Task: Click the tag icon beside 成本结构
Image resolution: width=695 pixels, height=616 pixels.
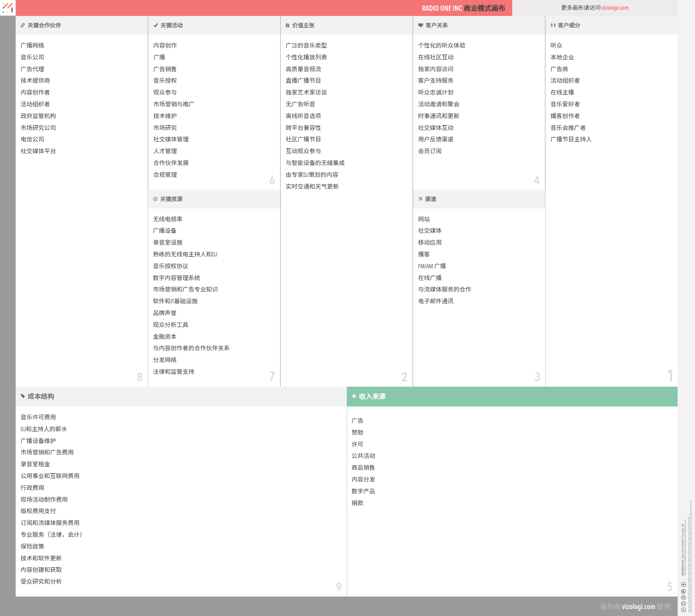Action: (x=23, y=396)
